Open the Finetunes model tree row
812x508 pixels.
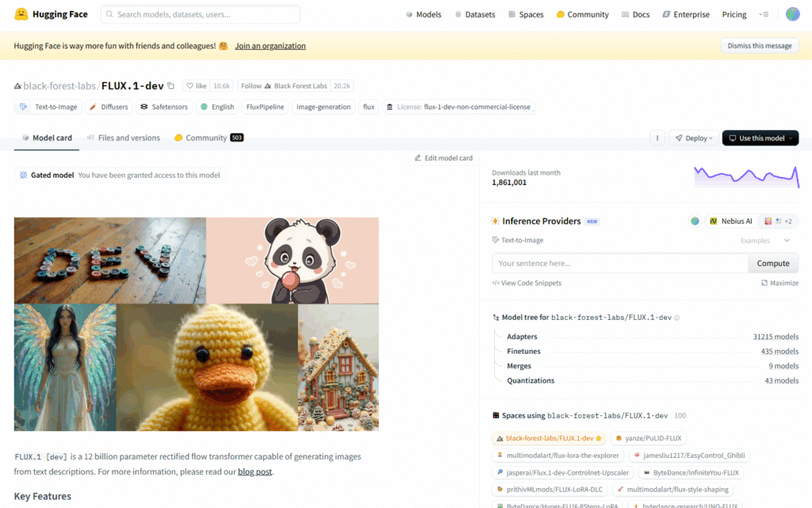pyautogui.click(x=653, y=352)
